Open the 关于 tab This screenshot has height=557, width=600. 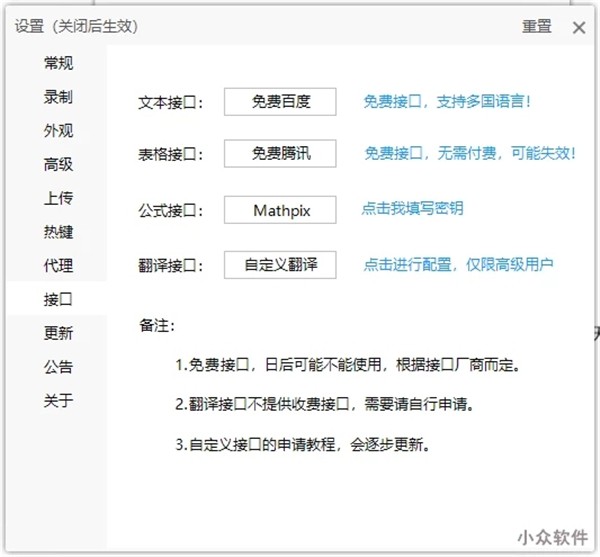[x=58, y=400]
